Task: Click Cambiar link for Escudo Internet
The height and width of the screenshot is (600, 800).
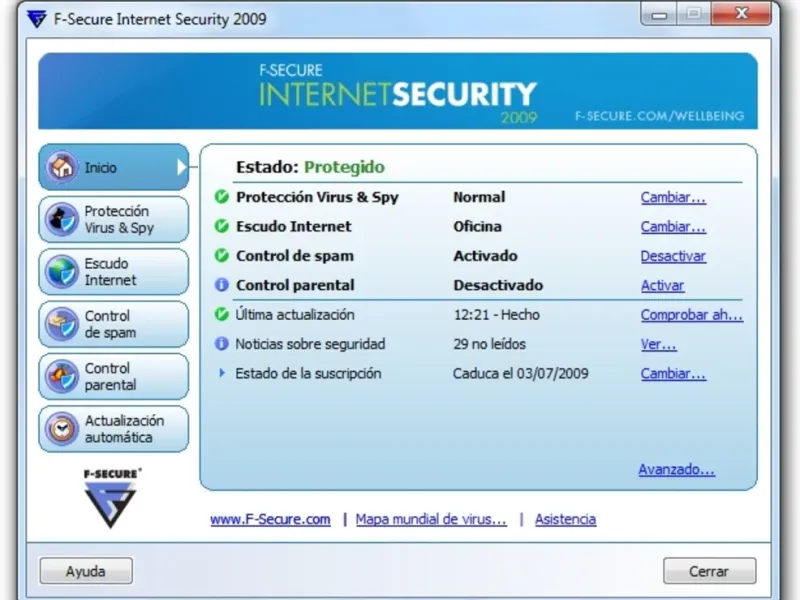Action: [x=673, y=227]
